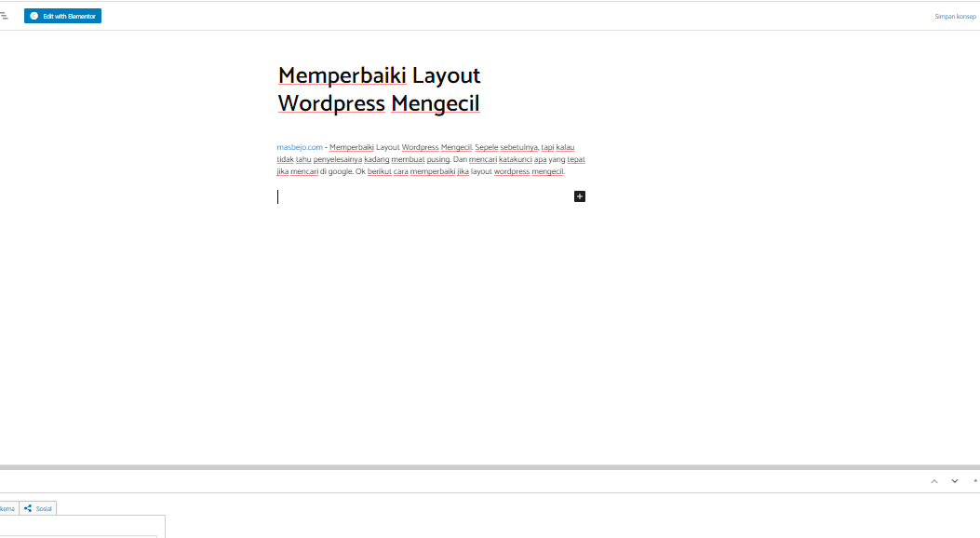Click the Elementor logo inside the blue button

pos(34,16)
